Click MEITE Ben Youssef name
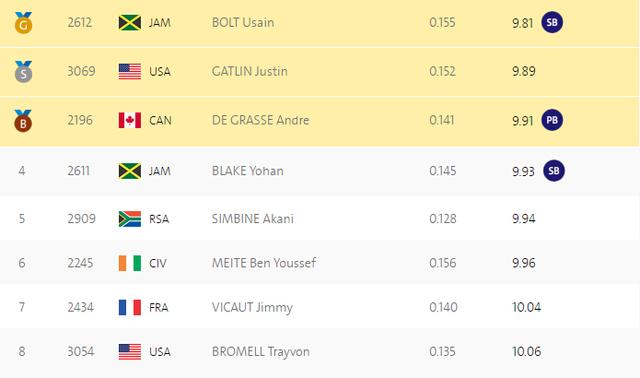The width and height of the screenshot is (640, 378). tap(264, 263)
